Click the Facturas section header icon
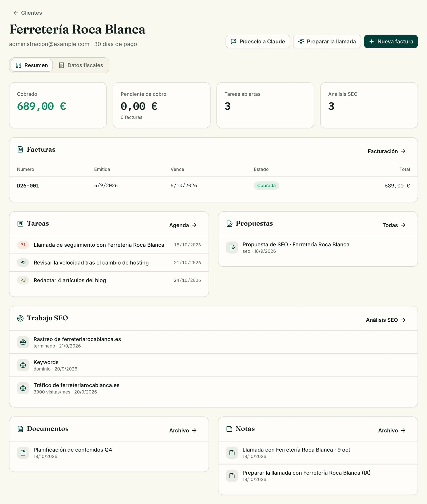The height and width of the screenshot is (504, 427). pos(20,149)
